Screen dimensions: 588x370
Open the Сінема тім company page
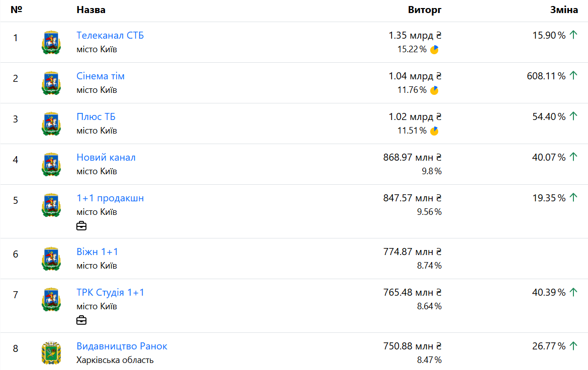click(101, 76)
